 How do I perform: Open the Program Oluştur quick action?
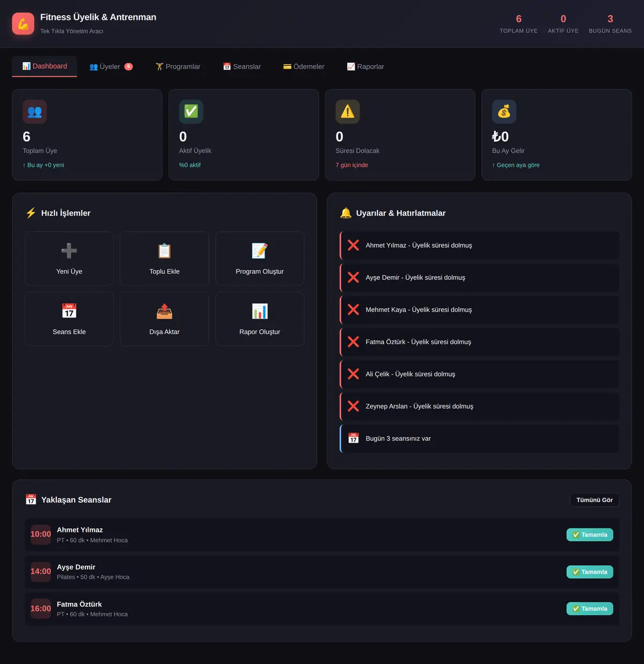click(x=260, y=259)
